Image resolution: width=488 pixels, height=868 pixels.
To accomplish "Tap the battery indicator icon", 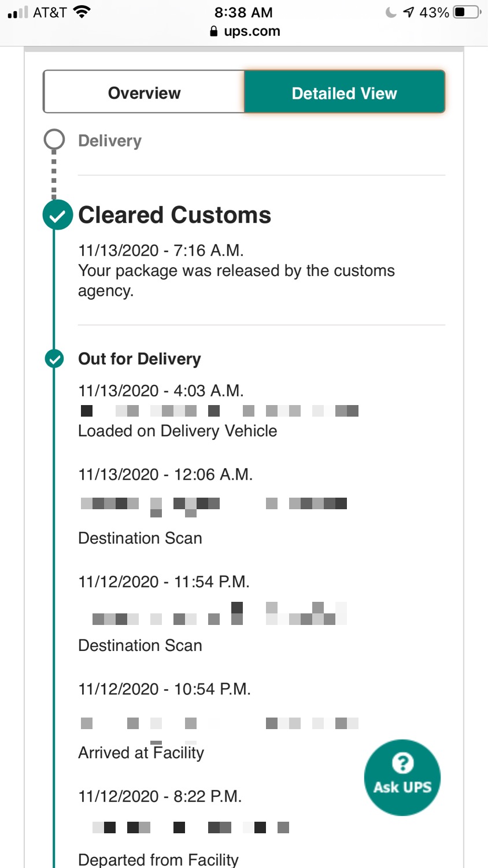I will point(467,12).
